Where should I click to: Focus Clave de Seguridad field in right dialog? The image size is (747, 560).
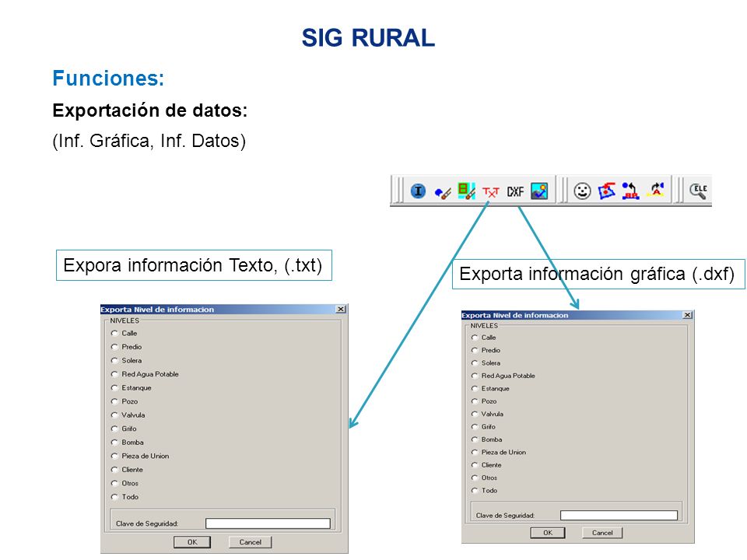(619, 515)
